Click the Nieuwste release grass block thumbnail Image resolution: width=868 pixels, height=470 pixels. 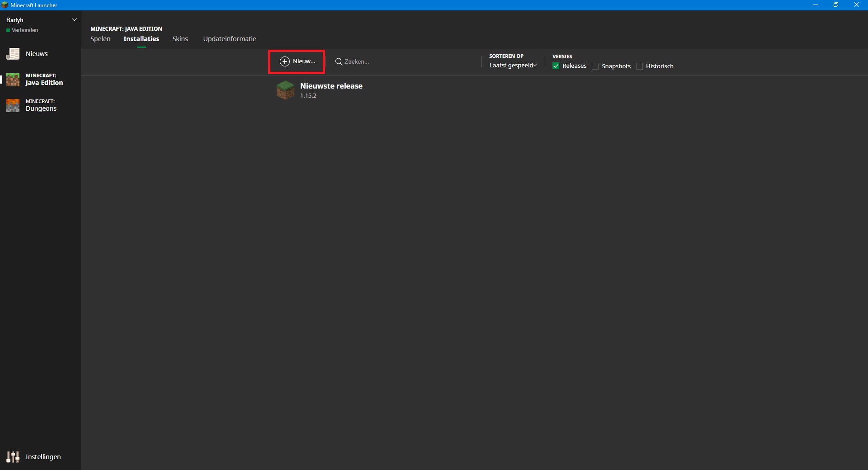(x=285, y=90)
